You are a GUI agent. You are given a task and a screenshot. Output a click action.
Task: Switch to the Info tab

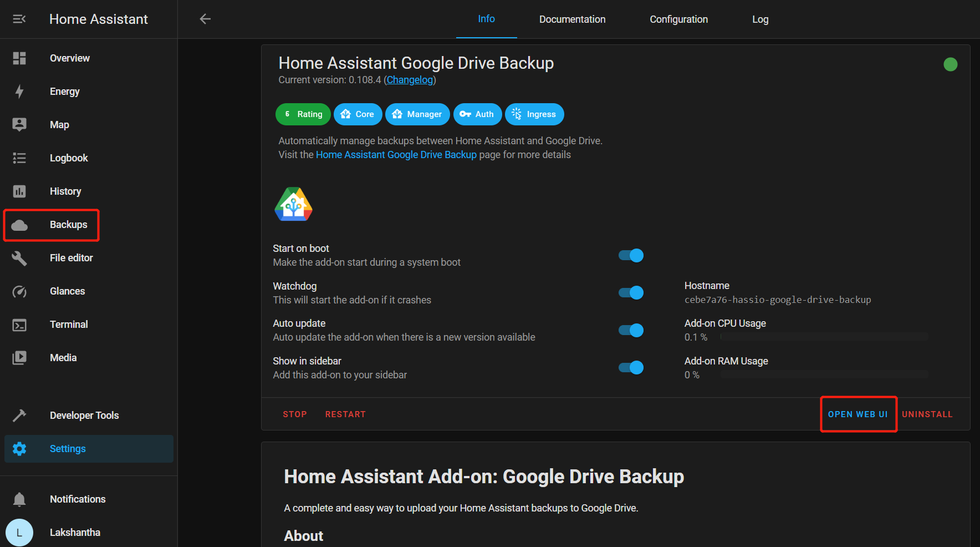[487, 19]
